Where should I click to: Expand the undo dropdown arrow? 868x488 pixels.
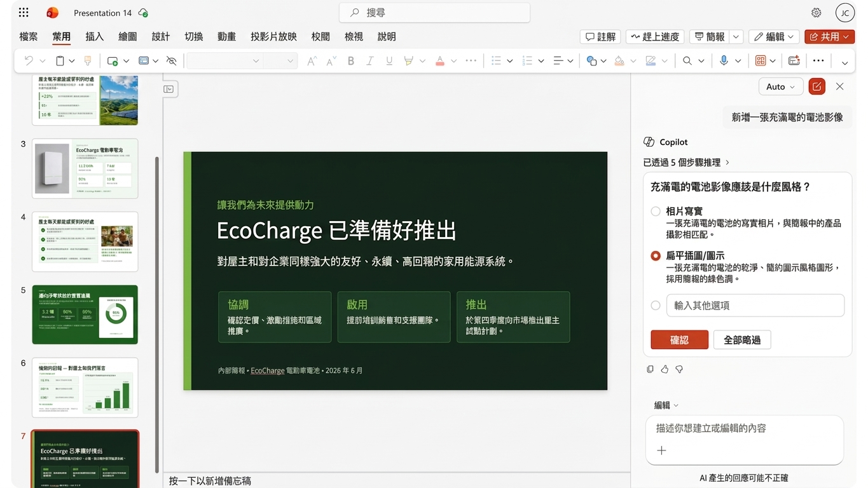[x=43, y=61]
